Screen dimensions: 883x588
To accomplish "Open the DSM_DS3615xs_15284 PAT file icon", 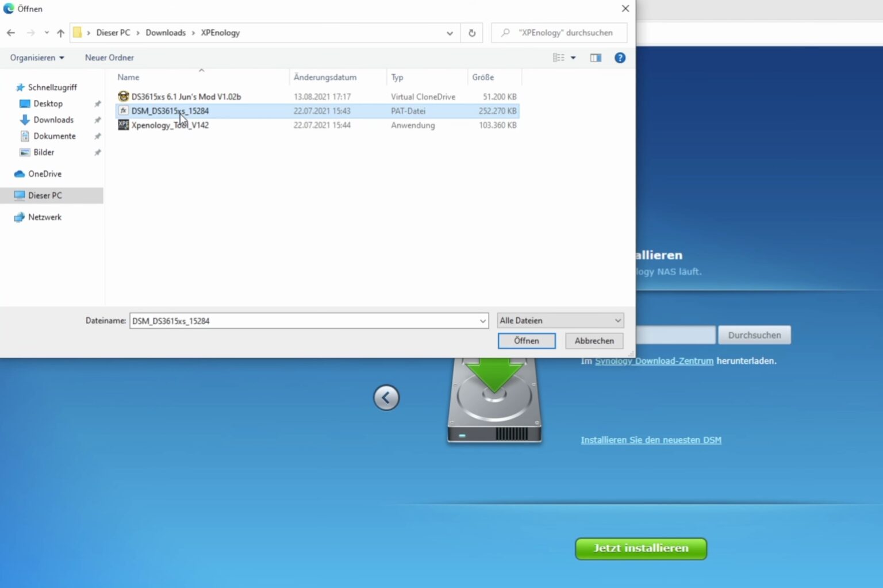I will (x=123, y=110).
